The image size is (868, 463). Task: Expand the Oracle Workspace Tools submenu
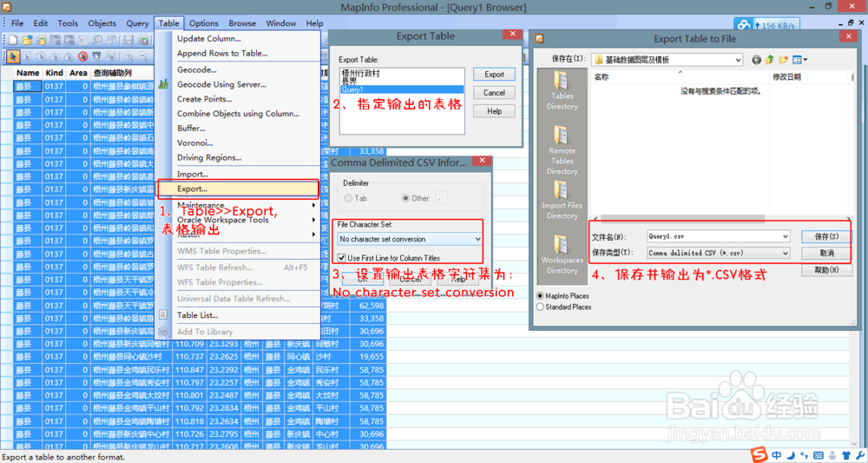tap(239, 220)
